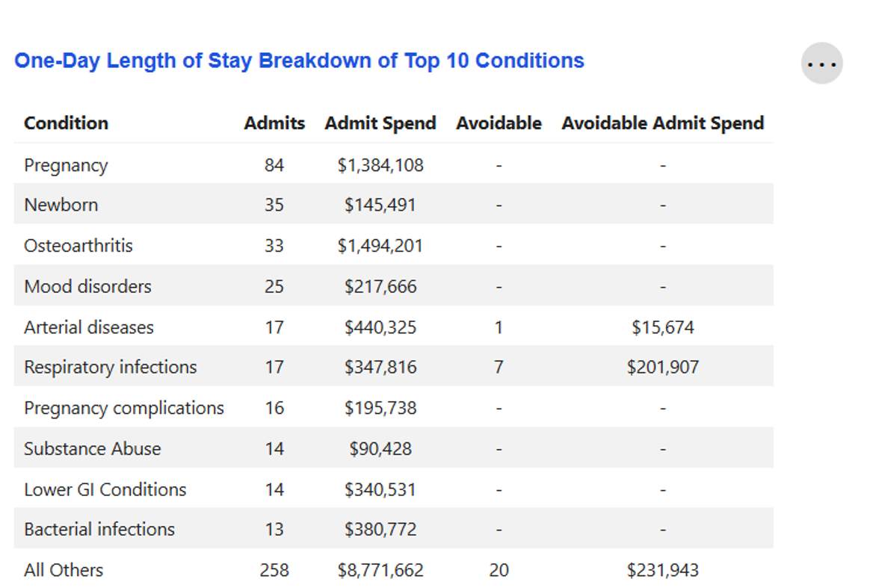Select the Pregnancy complications condition
This screenshot has width=870, height=588.
[123, 408]
